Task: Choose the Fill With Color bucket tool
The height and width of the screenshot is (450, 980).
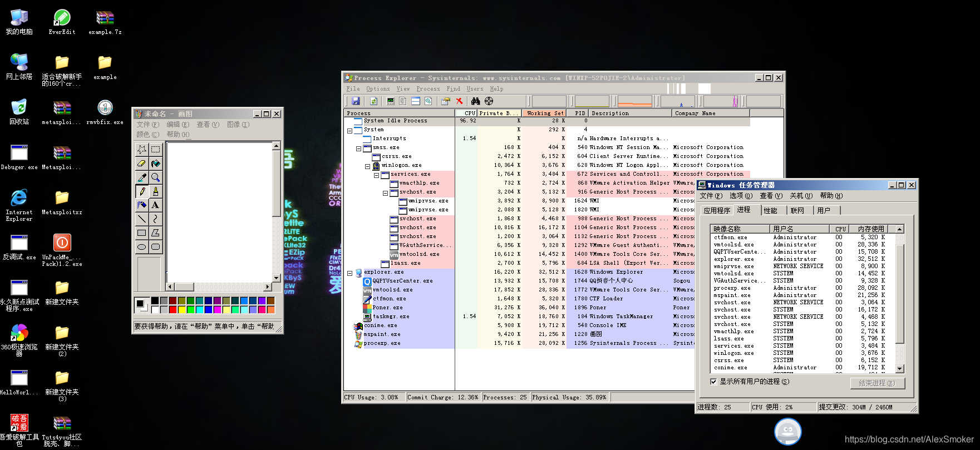Action: [x=156, y=164]
